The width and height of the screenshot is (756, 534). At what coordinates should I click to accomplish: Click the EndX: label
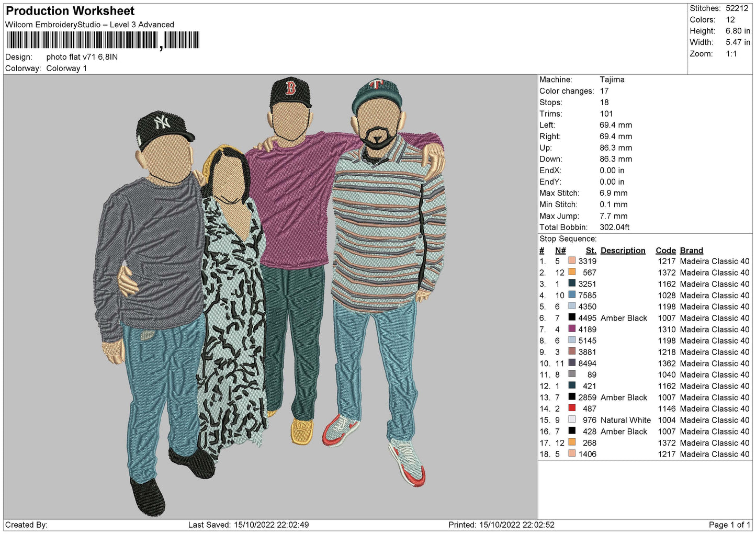coord(550,171)
